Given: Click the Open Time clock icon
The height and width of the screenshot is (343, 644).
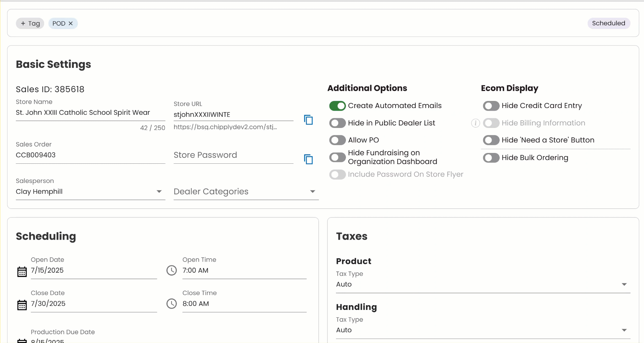Looking at the screenshot, I should click(172, 270).
